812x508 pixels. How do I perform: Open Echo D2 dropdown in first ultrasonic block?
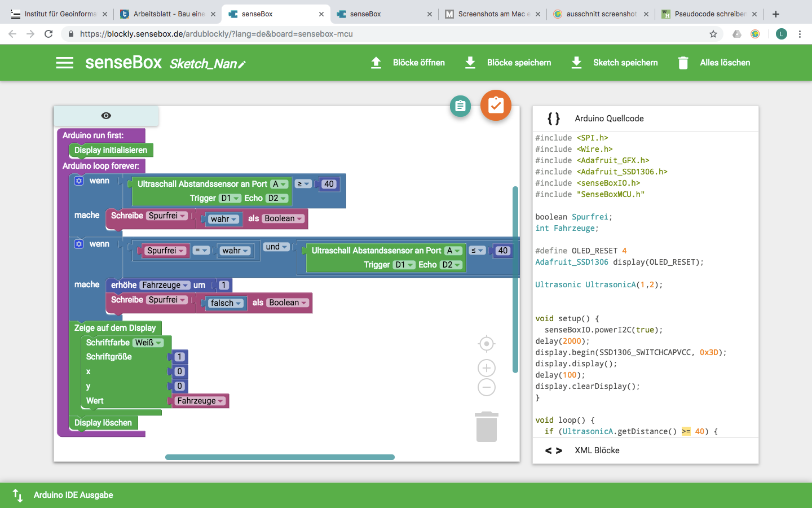click(277, 198)
